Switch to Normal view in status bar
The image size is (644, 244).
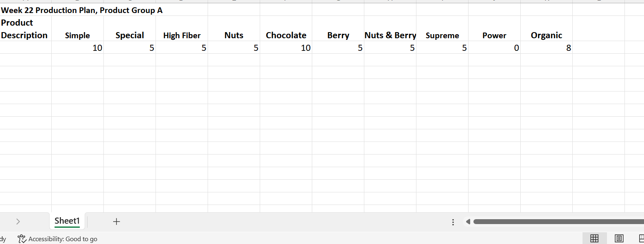tap(594, 239)
